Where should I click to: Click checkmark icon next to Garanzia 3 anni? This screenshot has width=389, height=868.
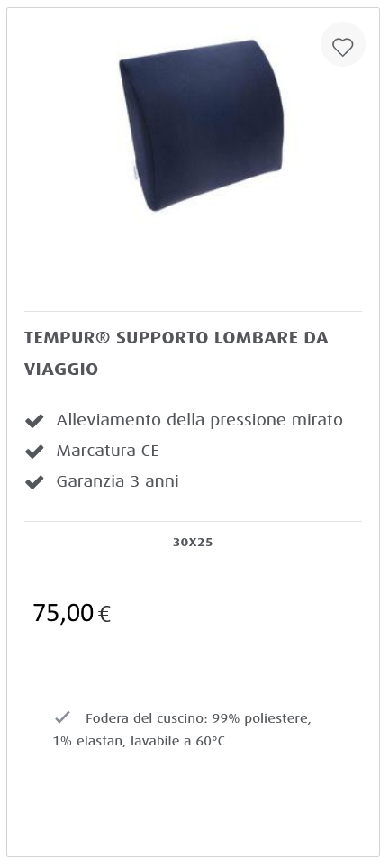(34, 482)
